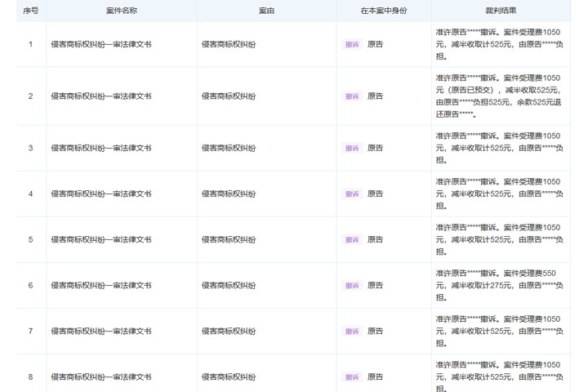Click the 案件名称 column header
The height and width of the screenshot is (392, 588).
click(x=121, y=11)
